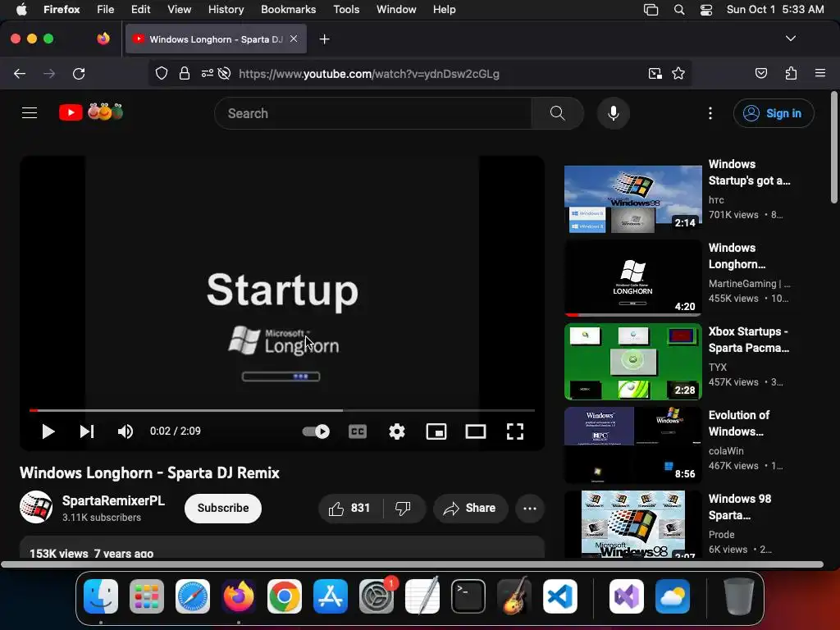Reload the page in Firefox
The height and width of the screenshot is (630, 840).
[x=79, y=73]
